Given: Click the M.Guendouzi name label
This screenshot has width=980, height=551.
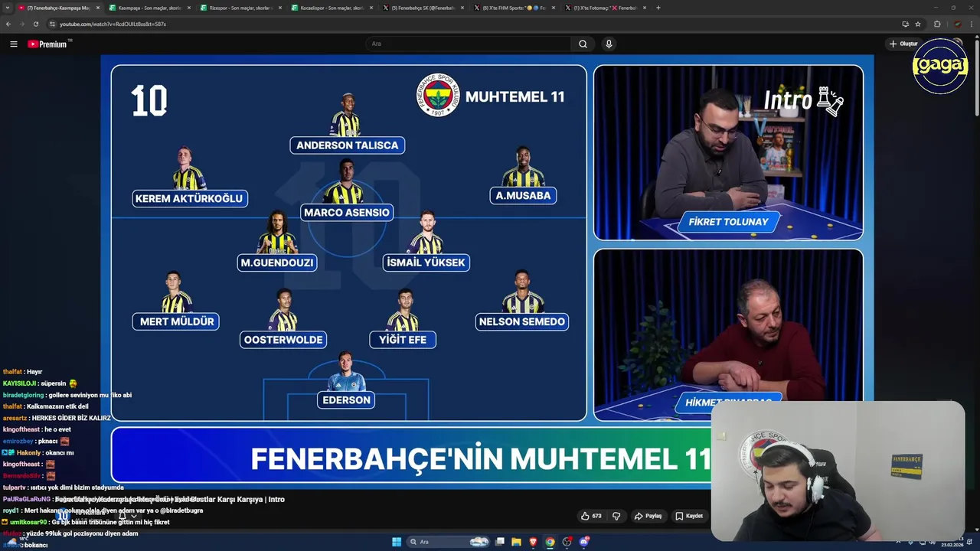Looking at the screenshot, I should pyautogui.click(x=277, y=262).
